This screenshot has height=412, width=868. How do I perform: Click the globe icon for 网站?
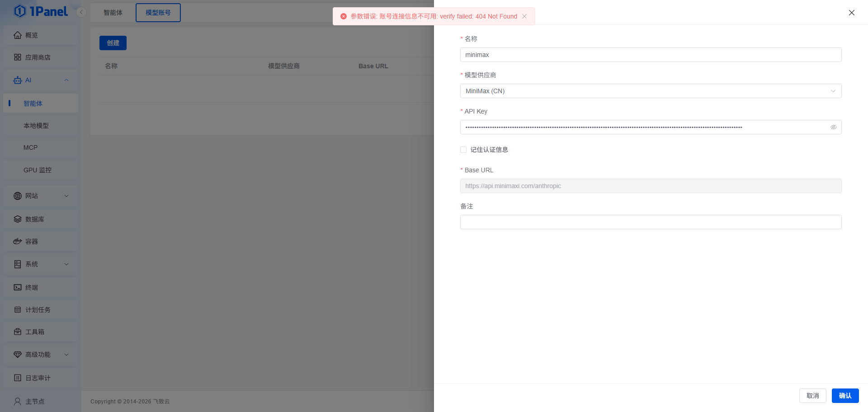[18, 196]
